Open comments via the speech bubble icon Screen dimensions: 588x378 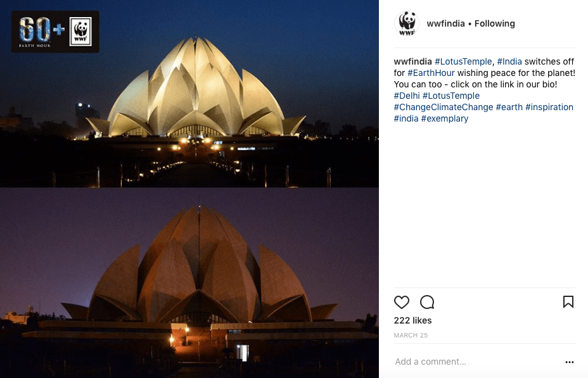[427, 302]
